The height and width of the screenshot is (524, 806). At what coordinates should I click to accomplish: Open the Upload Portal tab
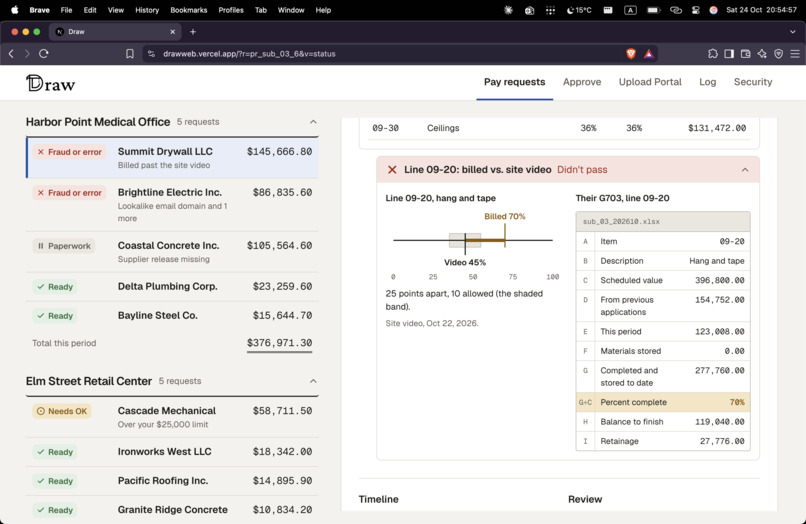coord(650,82)
